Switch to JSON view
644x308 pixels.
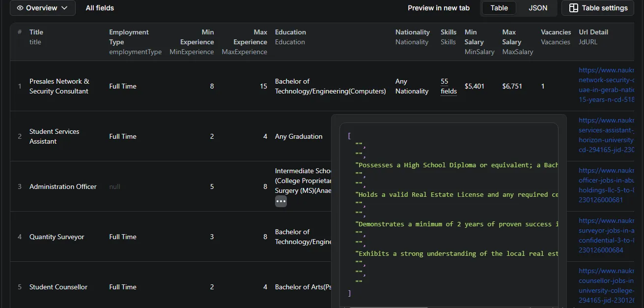tap(538, 8)
